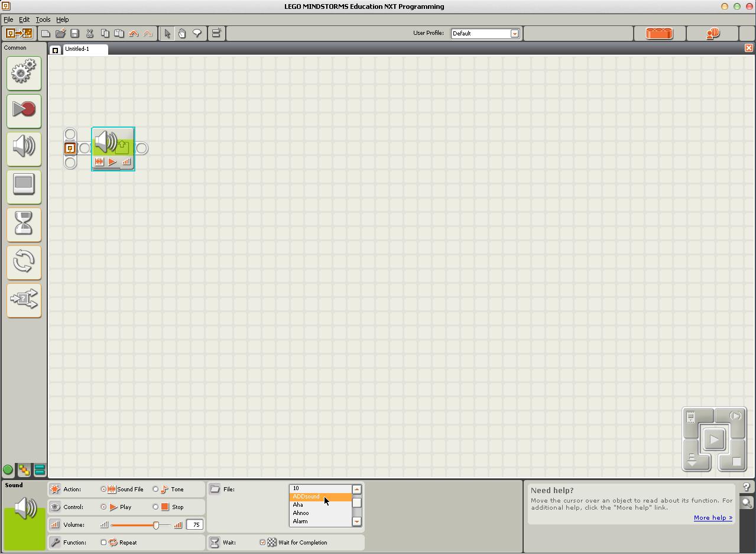Click the Save floppy disk icon

[74, 34]
